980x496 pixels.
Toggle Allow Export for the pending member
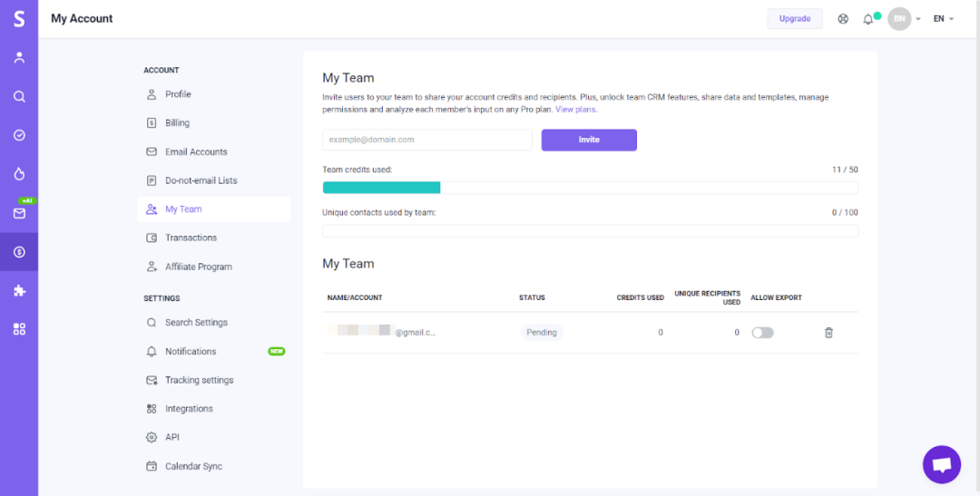click(x=762, y=333)
